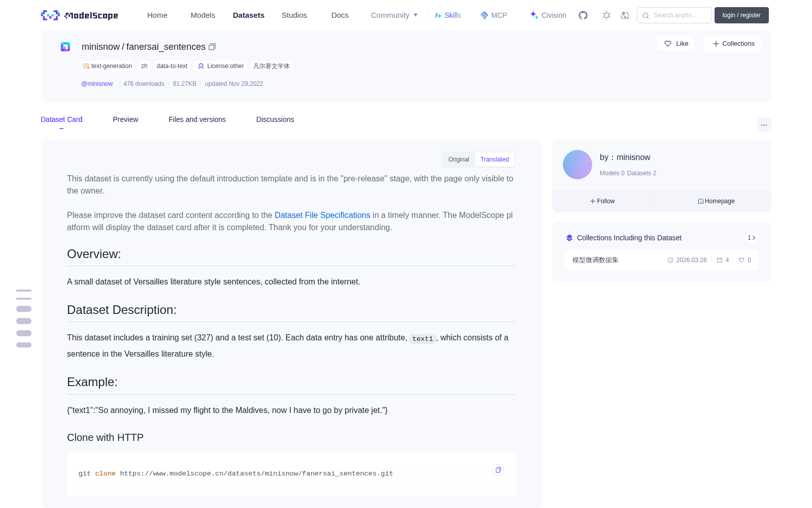Open Datasets section
The image size is (812, 508).
249,15
